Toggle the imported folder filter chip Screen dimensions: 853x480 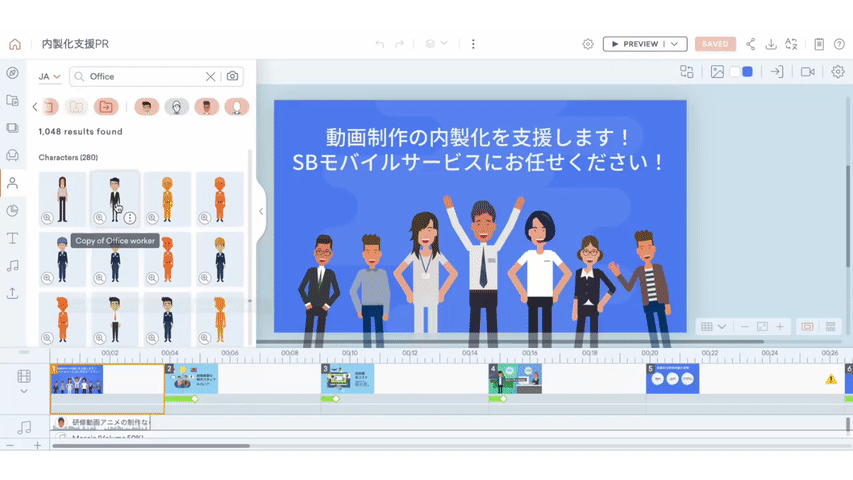(106, 107)
